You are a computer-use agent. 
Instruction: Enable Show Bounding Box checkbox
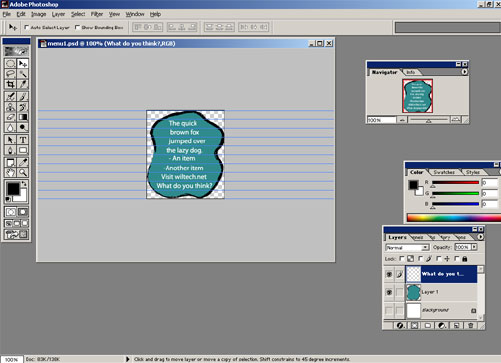point(77,27)
